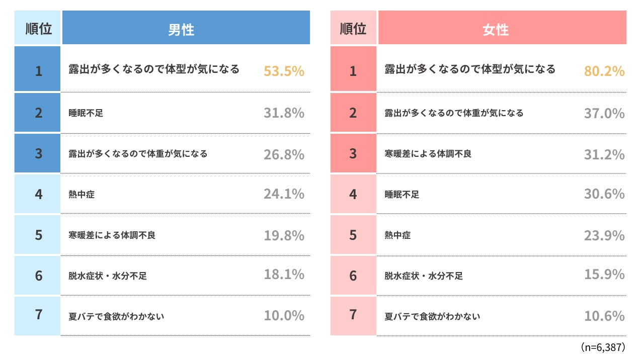Click the 37.0% value in the women's table
This screenshot has height=362, width=644.
tap(604, 113)
